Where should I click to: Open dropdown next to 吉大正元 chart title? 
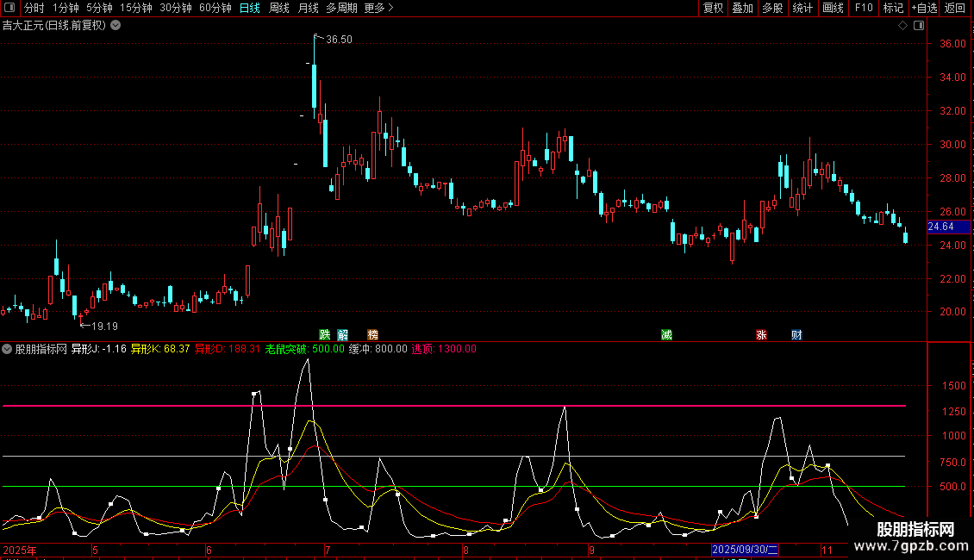pos(116,25)
